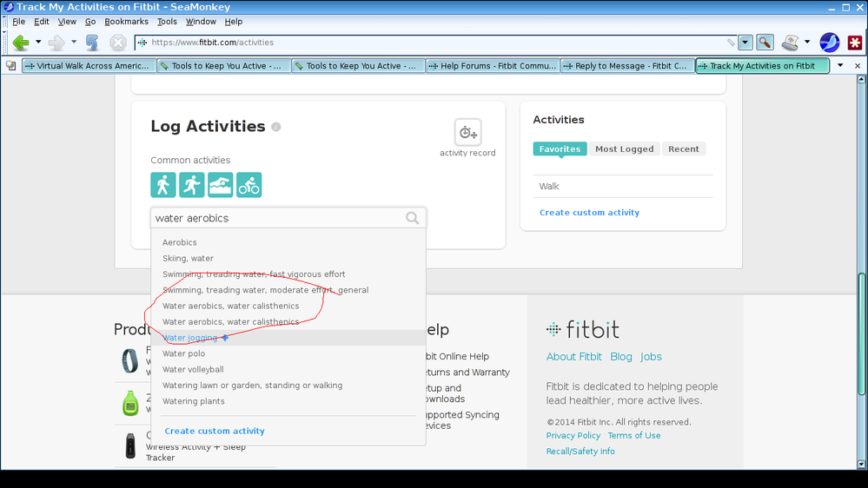The height and width of the screenshot is (488, 868).
Task: Open the Jobs footer link
Action: click(x=651, y=357)
